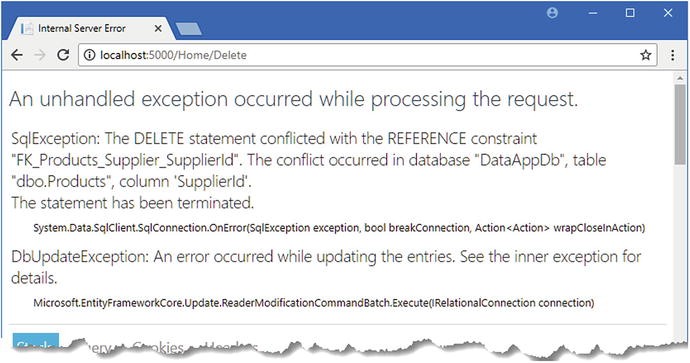
Task: Bookmark this page with the star icon
Action: pos(646,55)
